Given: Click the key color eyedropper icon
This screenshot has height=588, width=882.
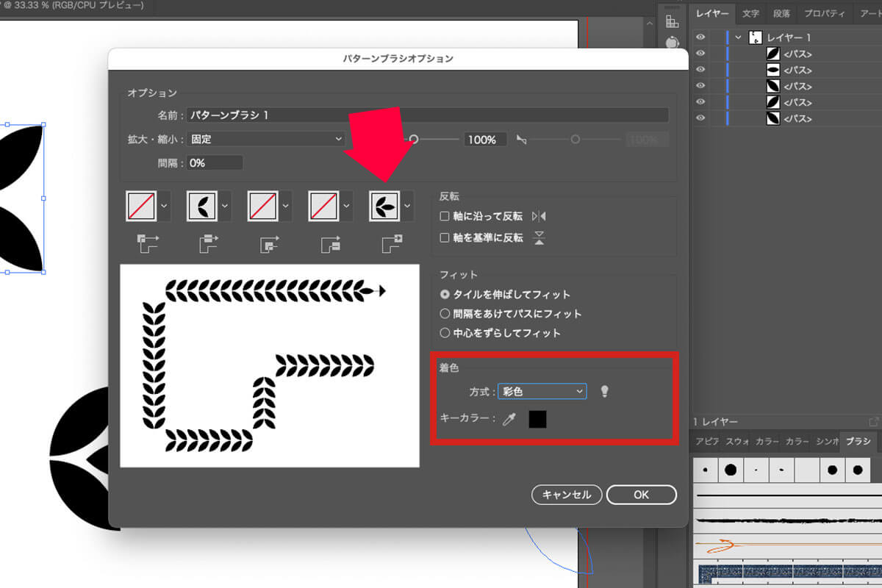Looking at the screenshot, I should (x=509, y=420).
